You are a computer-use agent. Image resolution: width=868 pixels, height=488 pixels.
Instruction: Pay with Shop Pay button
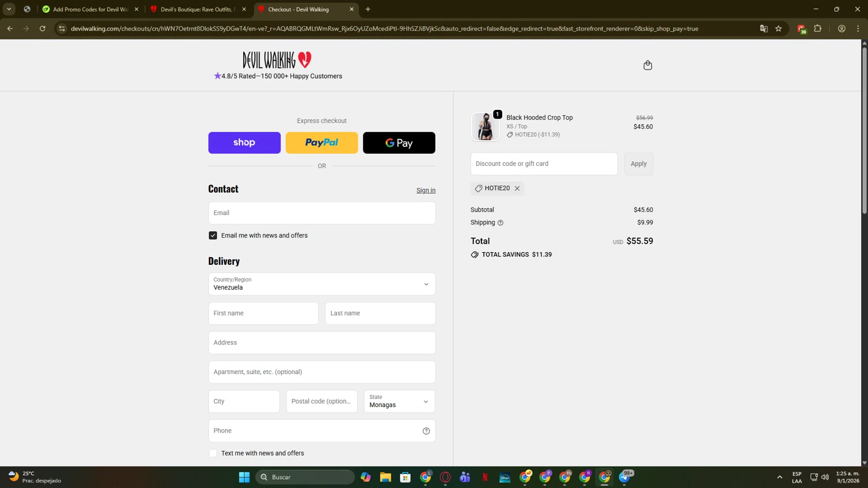point(244,143)
